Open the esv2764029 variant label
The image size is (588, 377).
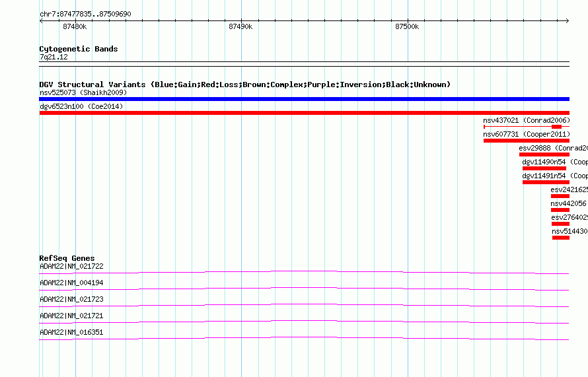click(570, 217)
